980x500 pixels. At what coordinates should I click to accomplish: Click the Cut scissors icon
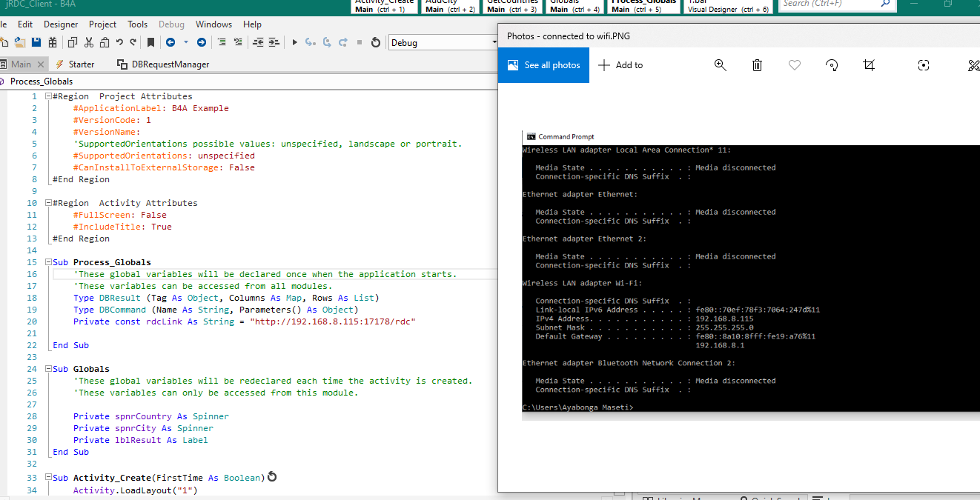tap(89, 43)
